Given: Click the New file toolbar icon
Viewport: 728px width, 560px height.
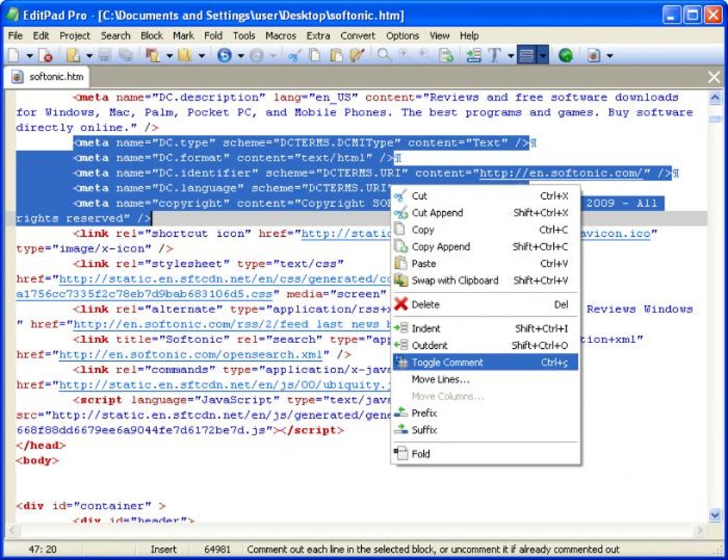Looking at the screenshot, I should pos(14,56).
